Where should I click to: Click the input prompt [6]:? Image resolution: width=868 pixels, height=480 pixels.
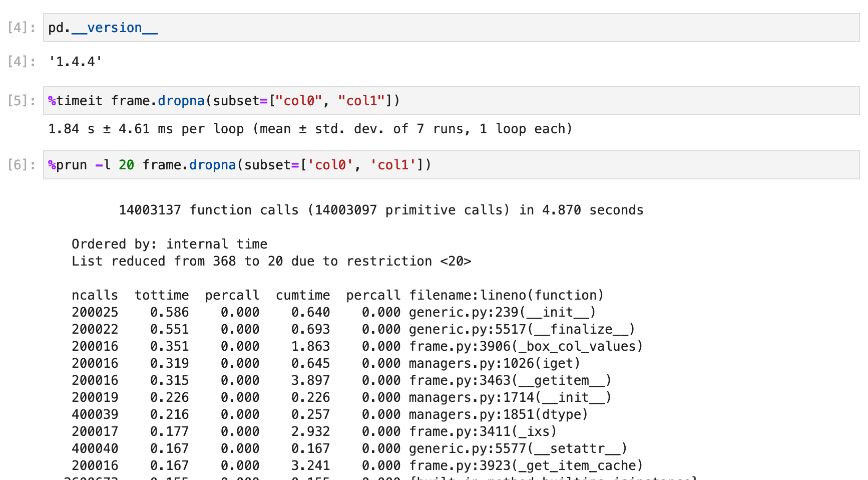click(22, 165)
